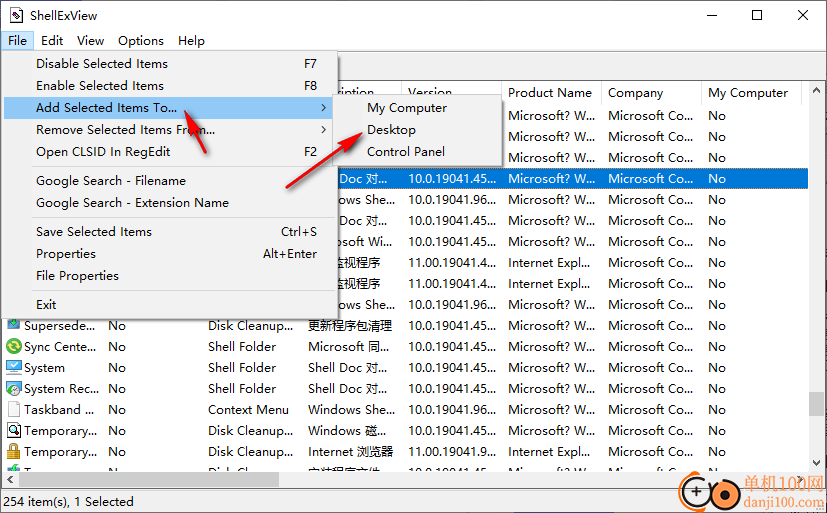The height and width of the screenshot is (513, 827).
Task: Click padlock icon of Temporary row
Action: coord(13,452)
